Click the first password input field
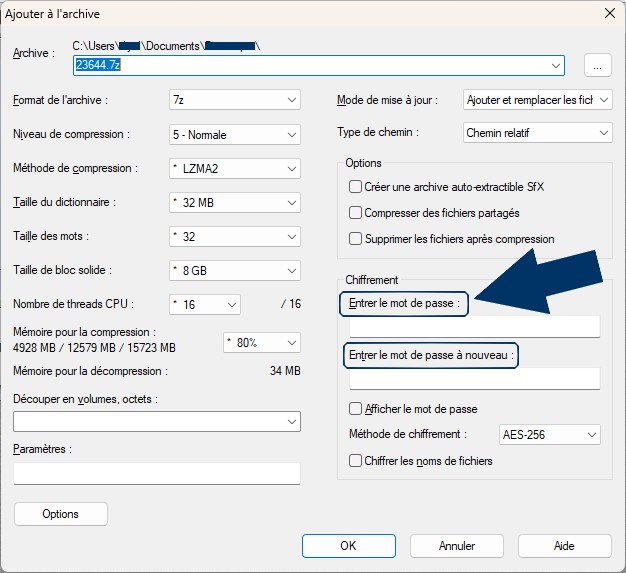The width and height of the screenshot is (626, 573). click(x=475, y=327)
